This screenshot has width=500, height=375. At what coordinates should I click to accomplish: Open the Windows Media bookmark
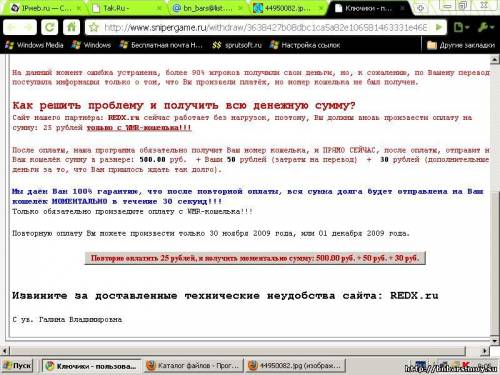point(34,45)
